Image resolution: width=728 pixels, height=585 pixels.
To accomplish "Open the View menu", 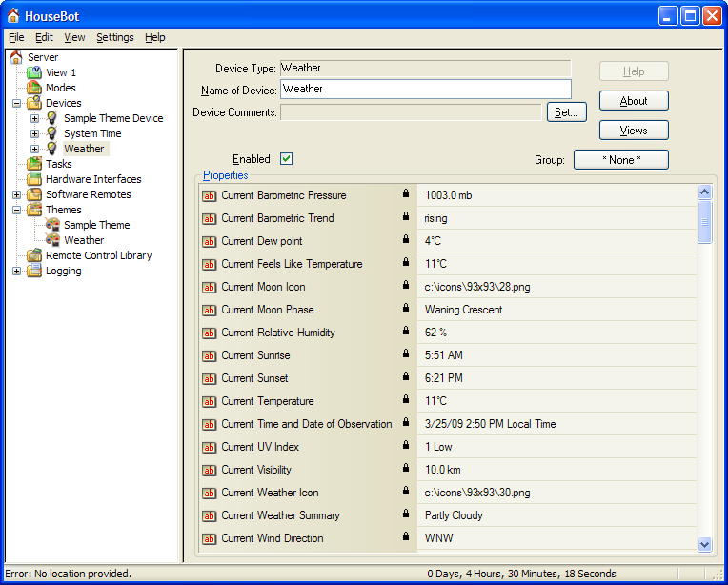I will coord(74,37).
